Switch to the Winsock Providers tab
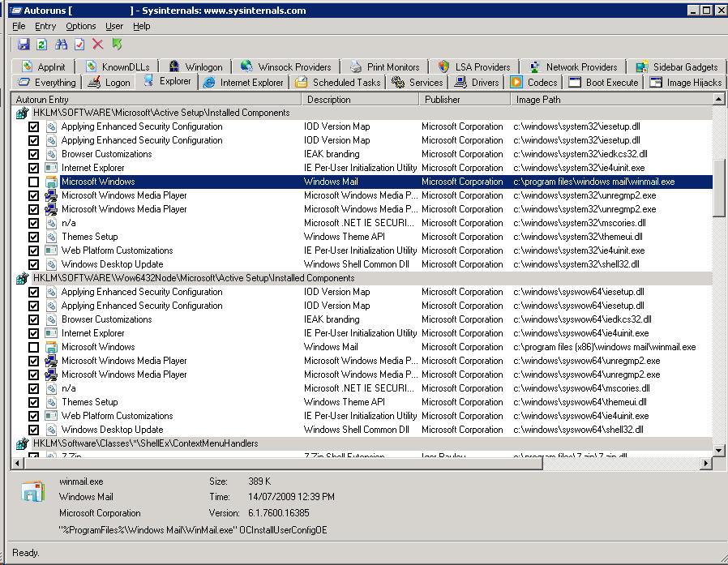Viewport: 728px width, 565px height. [285, 66]
